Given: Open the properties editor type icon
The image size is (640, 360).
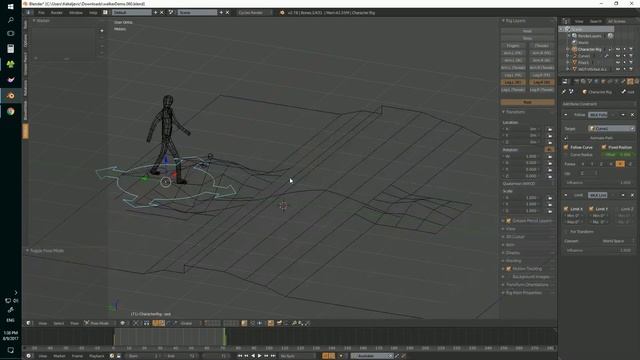Looking at the screenshot, I should (566, 82).
